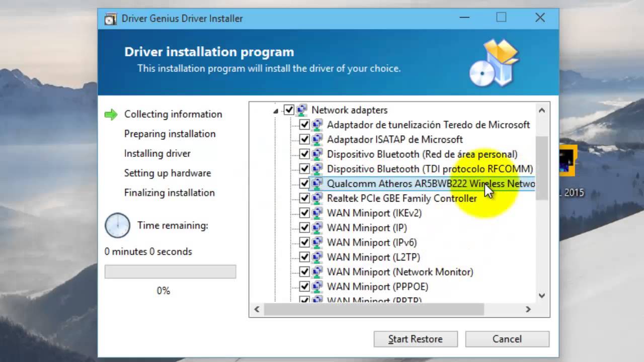Uncheck the WAN Miniport (IKEv2) checkbox
This screenshot has width=644, height=362.
point(304,213)
